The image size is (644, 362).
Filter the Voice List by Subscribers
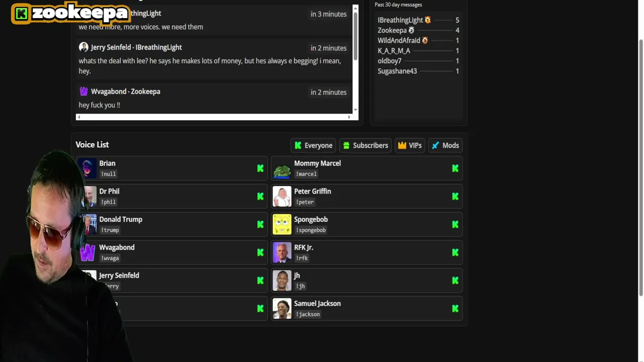click(x=366, y=145)
